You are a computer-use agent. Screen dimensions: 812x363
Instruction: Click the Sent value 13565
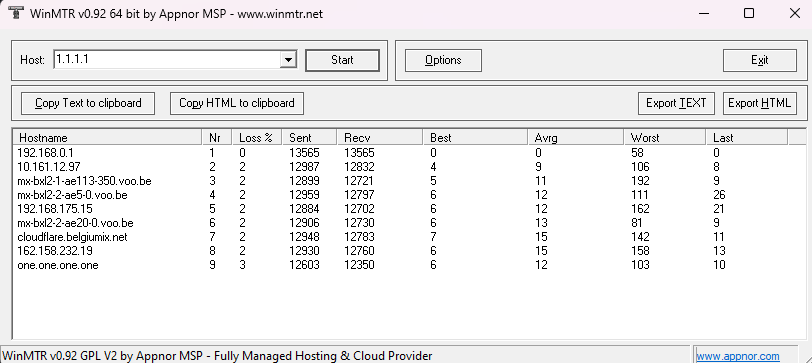(304, 153)
